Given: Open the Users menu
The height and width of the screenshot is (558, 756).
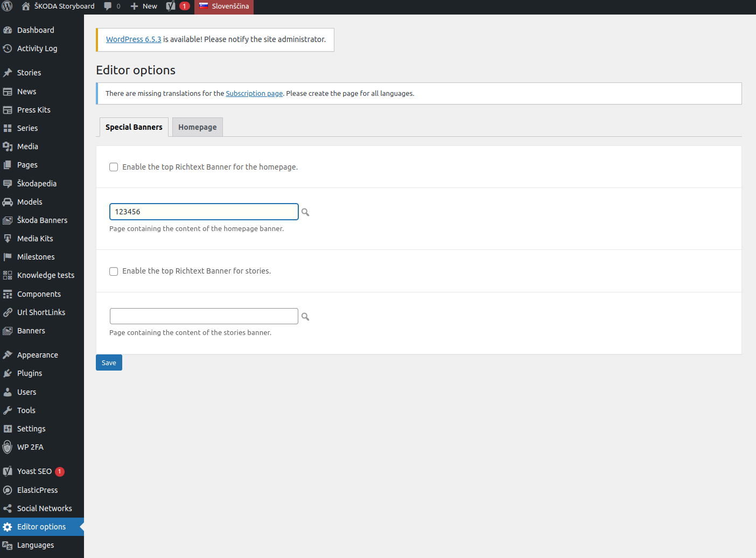Looking at the screenshot, I should [42, 392].
